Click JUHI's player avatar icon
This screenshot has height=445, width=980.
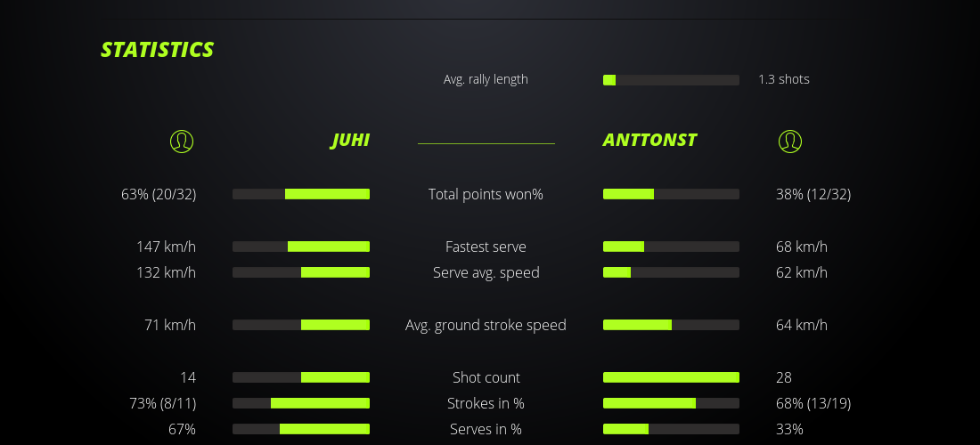click(x=181, y=141)
